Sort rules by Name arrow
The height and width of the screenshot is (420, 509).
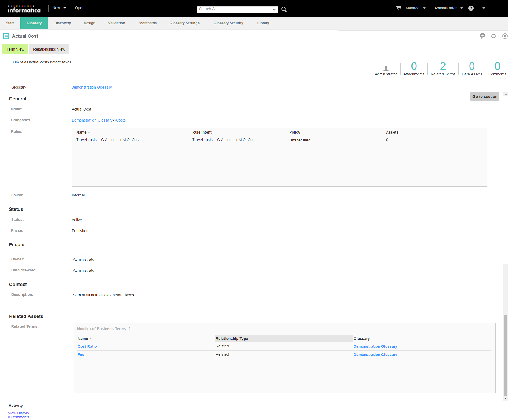click(x=89, y=133)
